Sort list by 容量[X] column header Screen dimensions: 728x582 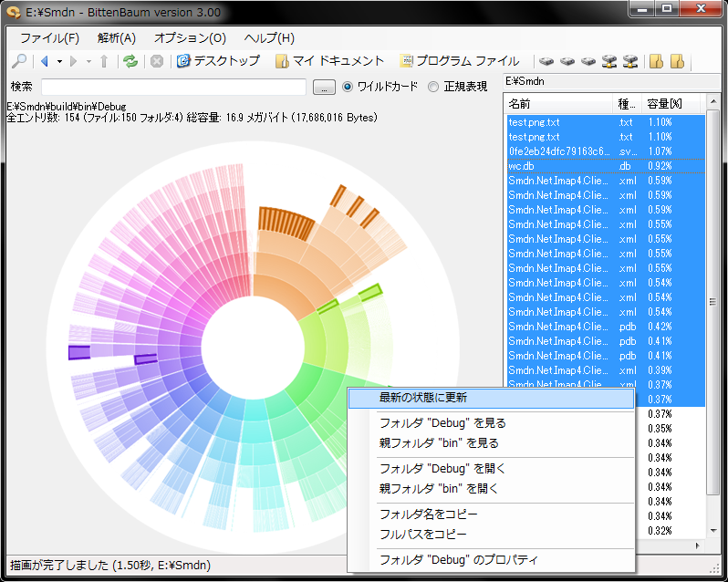coord(663,104)
